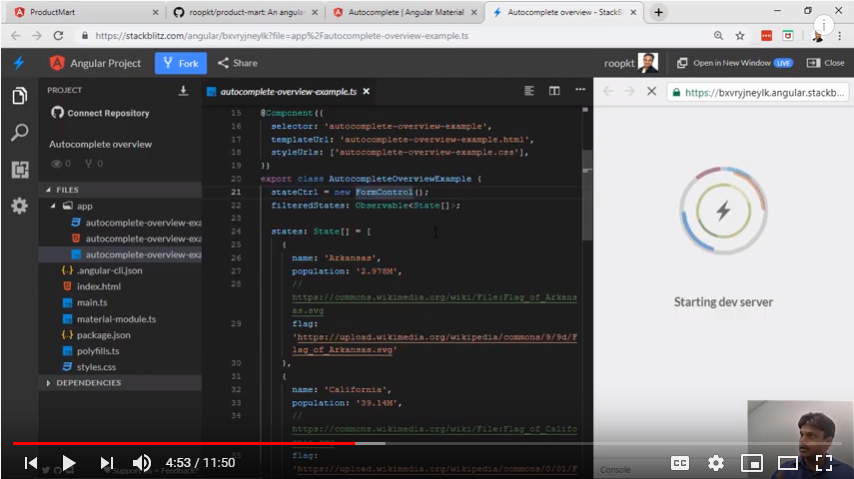Click the split editor layout icon
The image size is (854, 479).
tap(554, 91)
